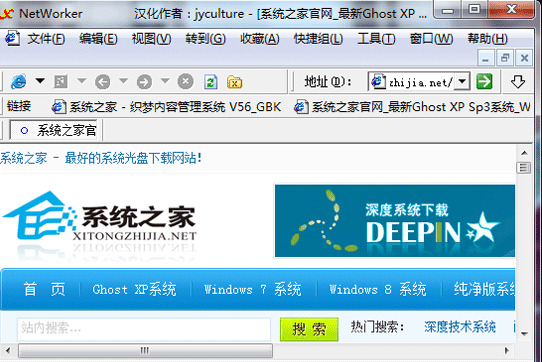Viewport: 542px width, 362px height.
Task: Click the 地址(D): label
Action: click(327, 82)
